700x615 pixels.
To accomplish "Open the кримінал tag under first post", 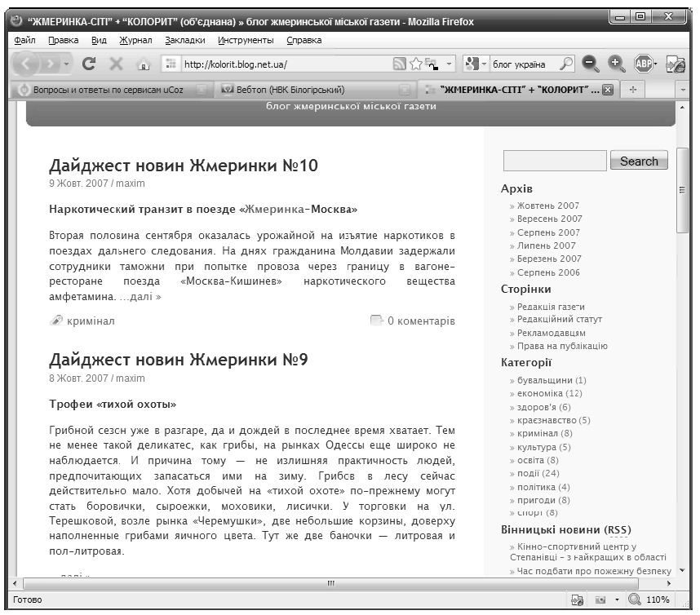I will click(91, 321).
